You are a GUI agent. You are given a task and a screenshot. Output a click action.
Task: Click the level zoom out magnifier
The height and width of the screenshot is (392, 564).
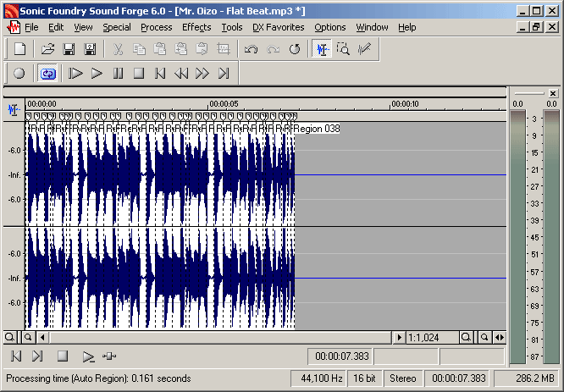(x=9, y=337)
